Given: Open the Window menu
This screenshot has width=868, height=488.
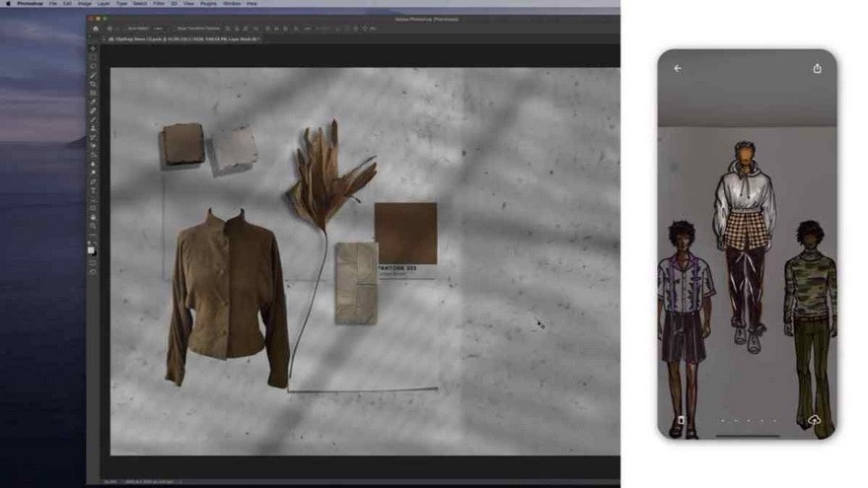Looking at the screenshot, I should point(232,3).
